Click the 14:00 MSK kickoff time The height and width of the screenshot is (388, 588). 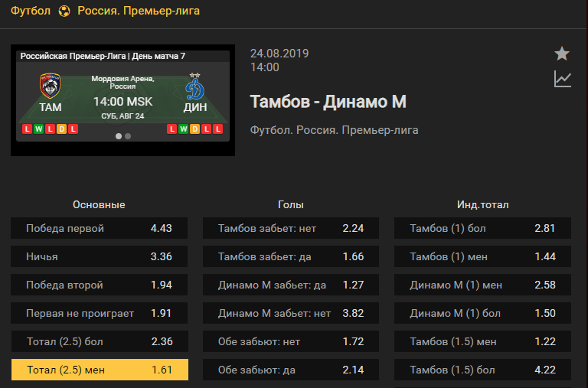pyautogui.click(x=123, y=102)
